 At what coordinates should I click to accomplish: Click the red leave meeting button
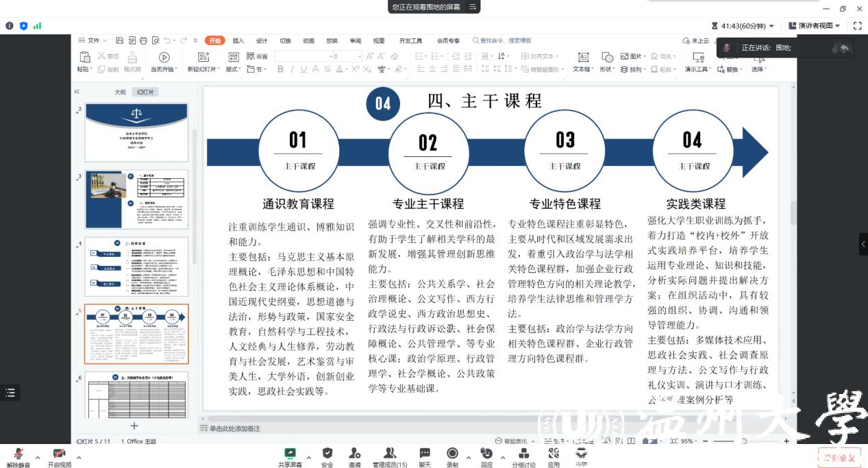pyautogui.click(x=839, y=458)
